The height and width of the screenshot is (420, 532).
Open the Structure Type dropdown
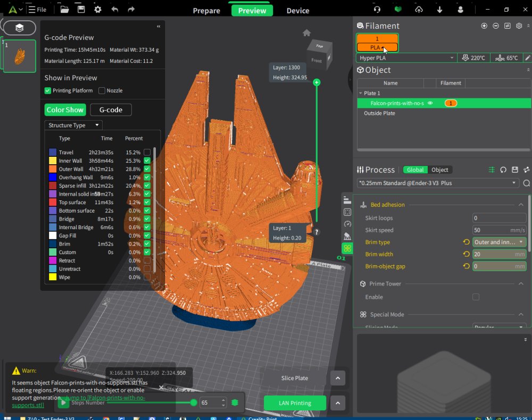(x=73, y=125)
